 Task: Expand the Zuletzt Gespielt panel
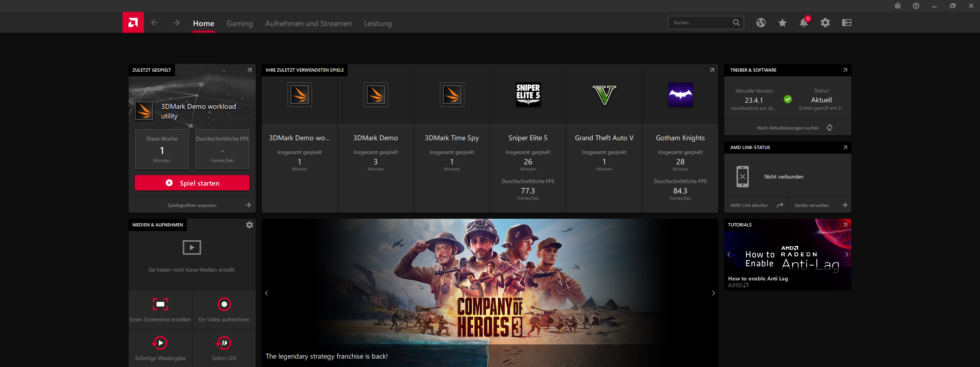[x=250, y=70]
